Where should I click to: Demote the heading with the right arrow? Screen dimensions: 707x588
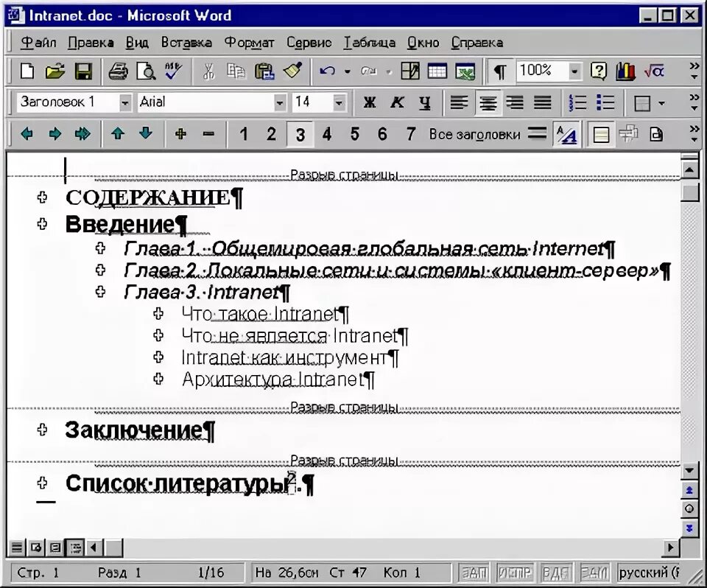[x=55, y=134]
